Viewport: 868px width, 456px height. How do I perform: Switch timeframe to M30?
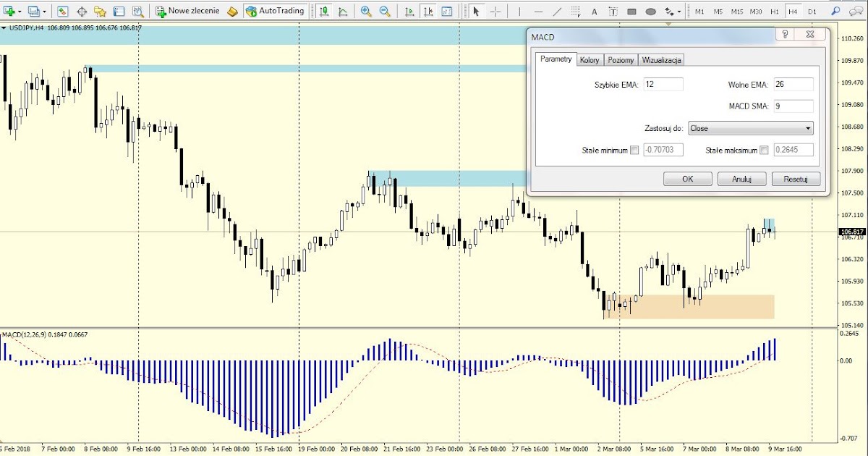pos(756,12)
